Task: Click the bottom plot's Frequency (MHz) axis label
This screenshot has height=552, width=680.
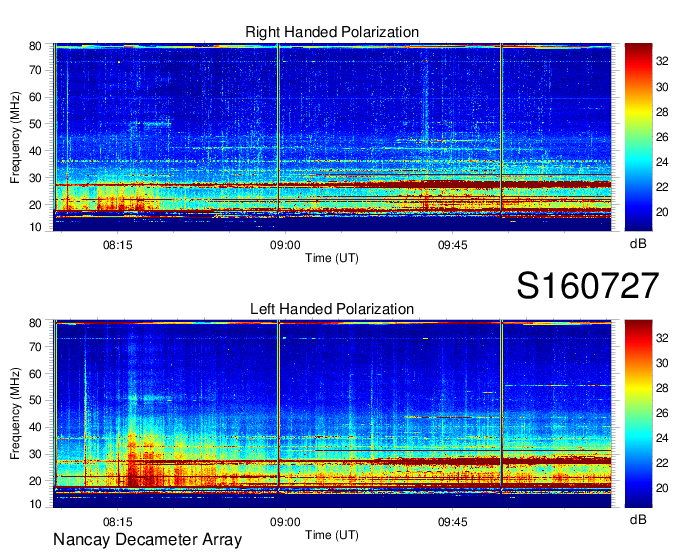Action: pyautogui.click(x=15, y=414)
